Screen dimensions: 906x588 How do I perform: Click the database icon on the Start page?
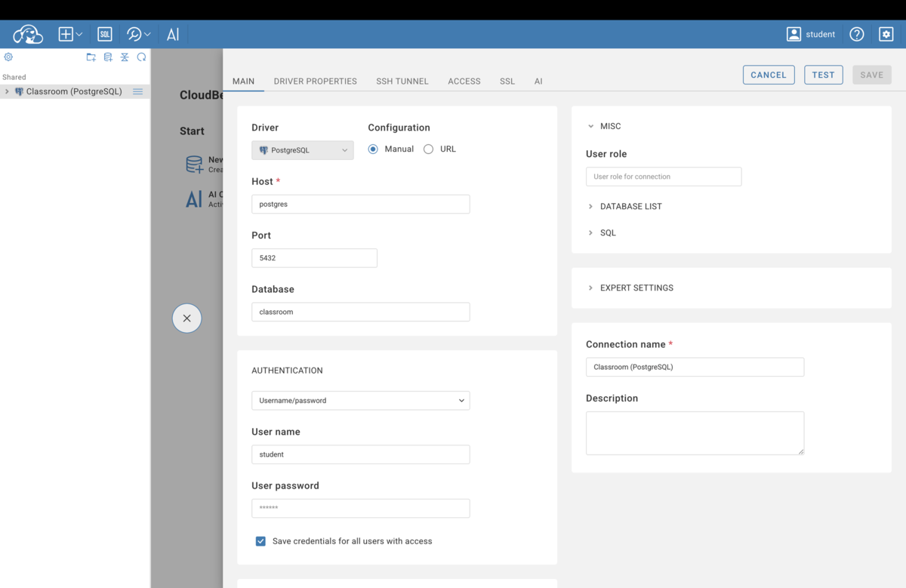[194, 165]
